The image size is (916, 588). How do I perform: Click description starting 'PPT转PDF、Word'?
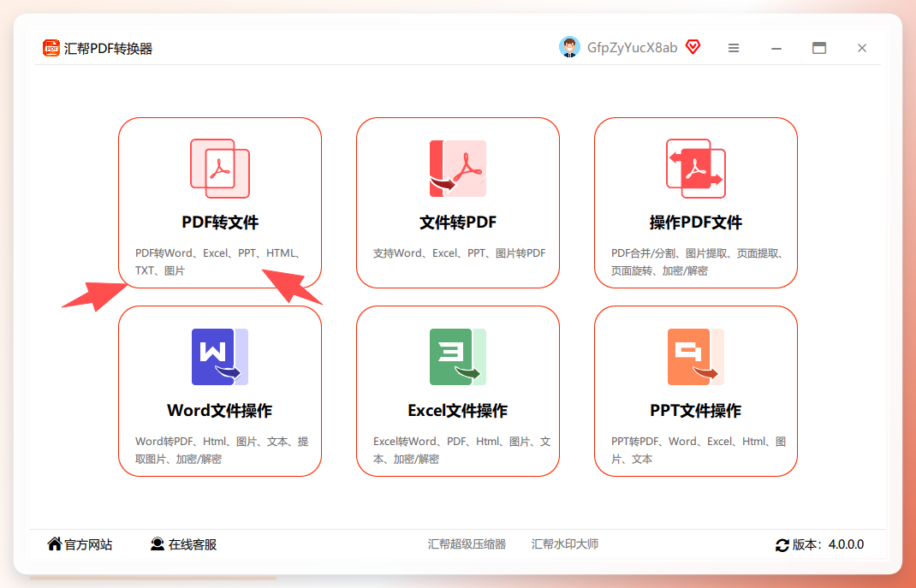pyautogui.click(x=699, y=450)
